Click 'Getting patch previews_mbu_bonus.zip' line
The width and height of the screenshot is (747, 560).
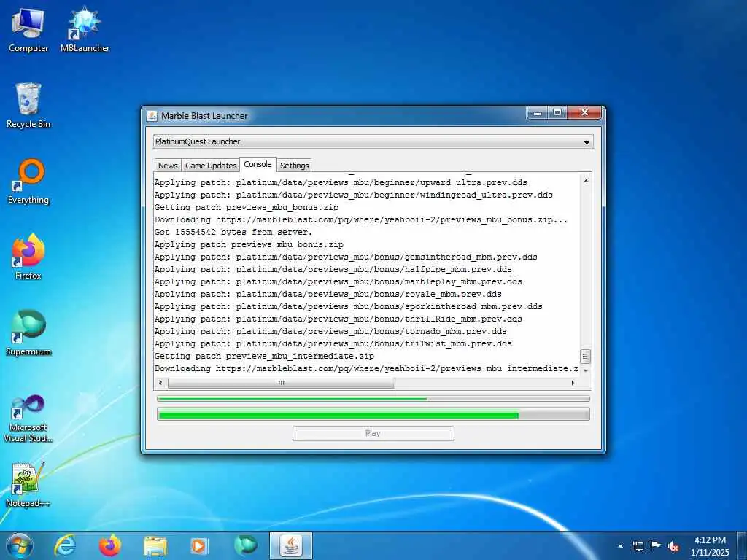(247, 207)
